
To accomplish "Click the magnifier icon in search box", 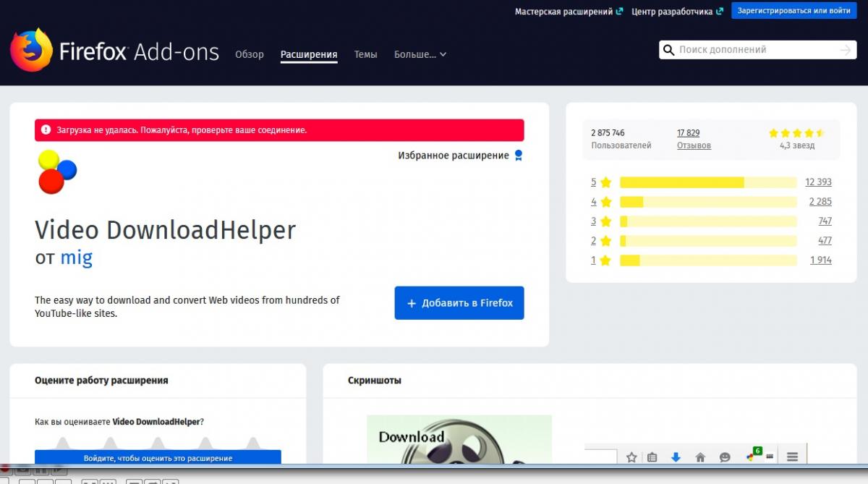I will (x=669, y=50).
